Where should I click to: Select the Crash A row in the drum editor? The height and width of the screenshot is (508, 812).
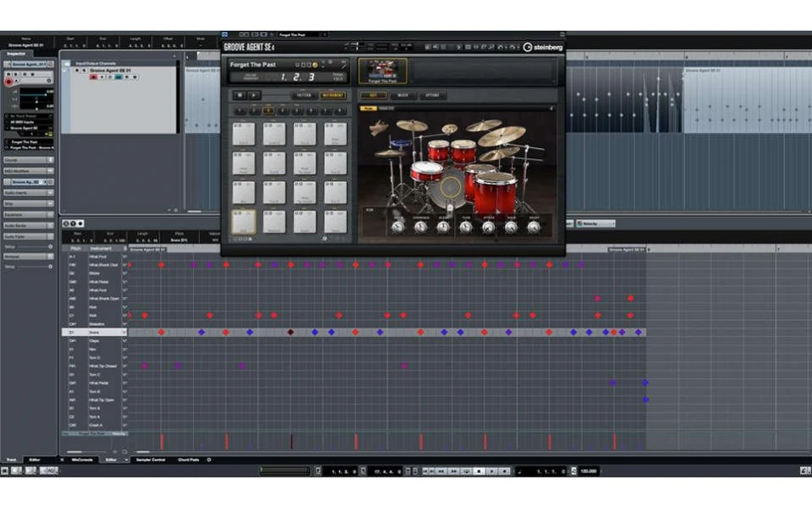click(x=94, y=425)
